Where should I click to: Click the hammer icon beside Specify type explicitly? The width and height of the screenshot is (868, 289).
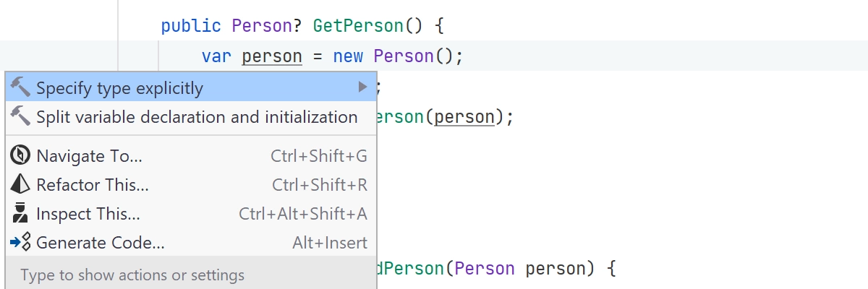point(21,88)
